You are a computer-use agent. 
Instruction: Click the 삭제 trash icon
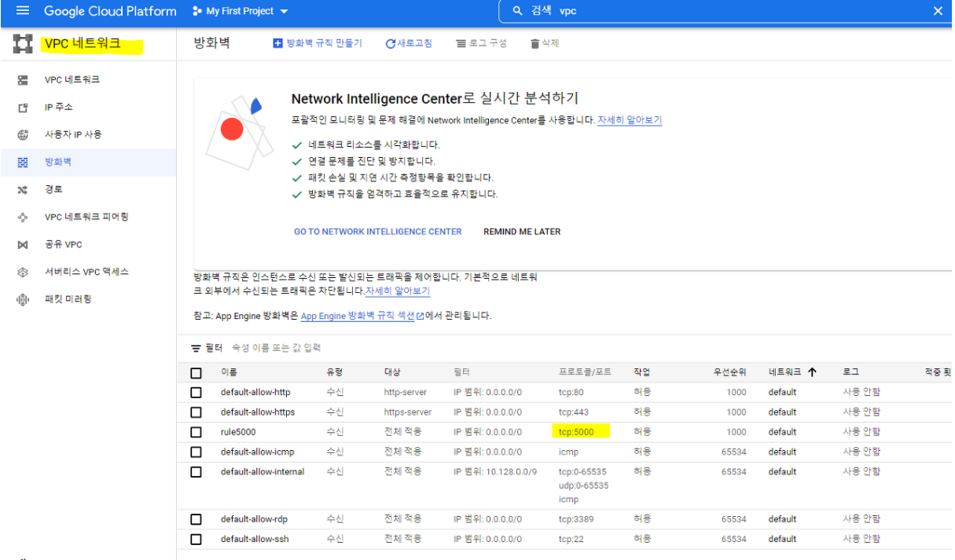click(x=535, y=44)
